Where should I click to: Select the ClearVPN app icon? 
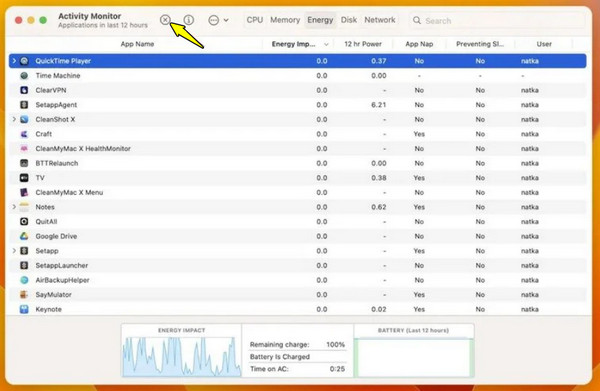[24, 90]
